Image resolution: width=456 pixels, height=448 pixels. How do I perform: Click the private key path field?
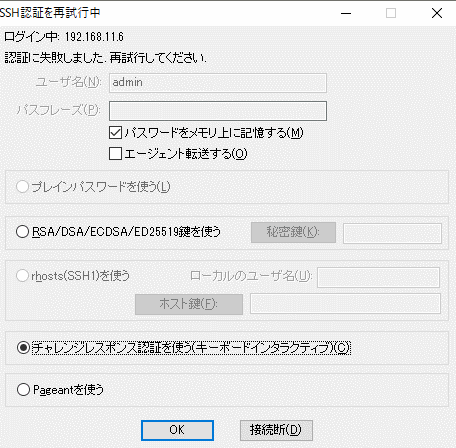click(x=392, y=233)
